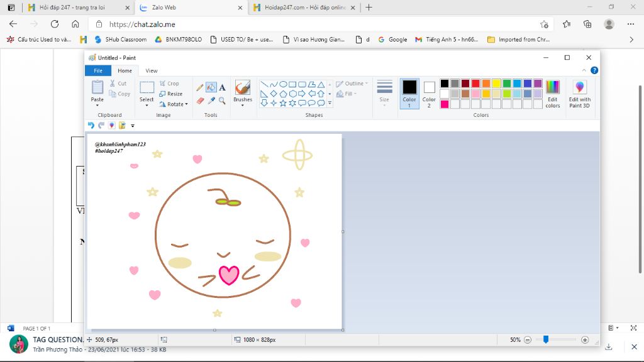Pick the Five-point star shape
The width and height of the screenshot is (644, 362).
[x=283, y=103]
